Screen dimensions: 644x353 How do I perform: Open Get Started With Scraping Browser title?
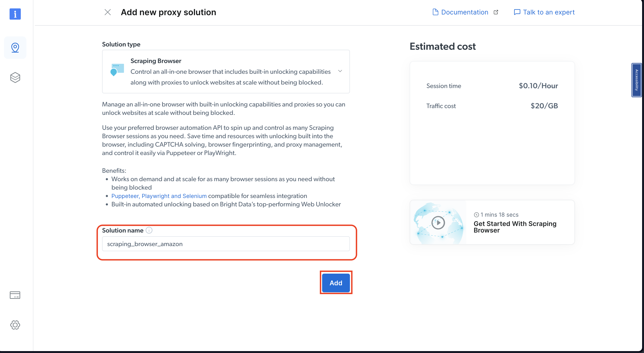pyautogui.click(x=515, y=227)
